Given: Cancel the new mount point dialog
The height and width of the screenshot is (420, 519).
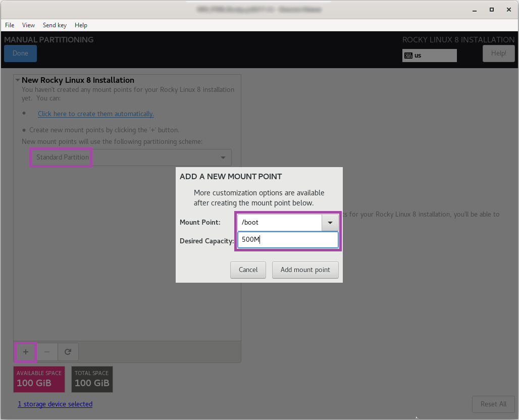Looking at the screenshot, I should click(248, 270).
